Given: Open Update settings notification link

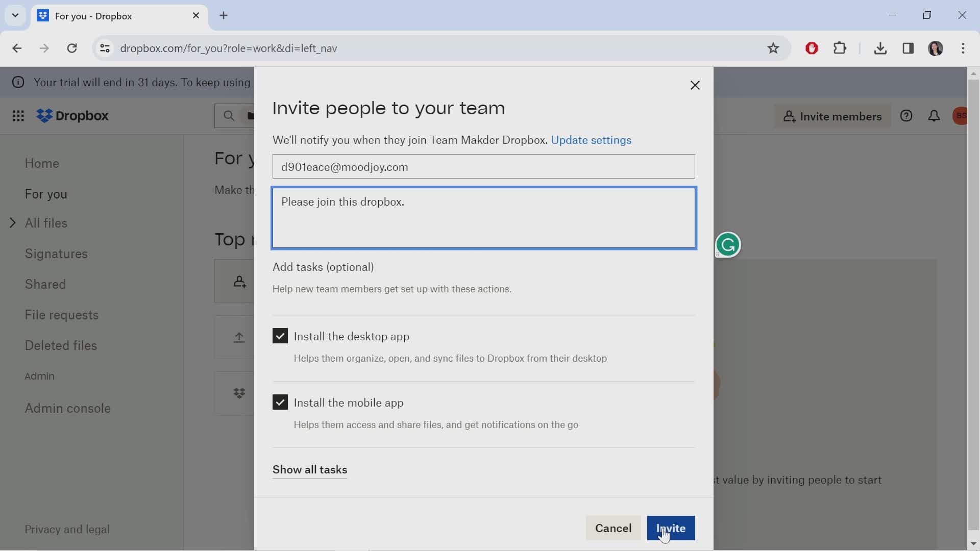Looking at the screenshot, I should 592,140.
